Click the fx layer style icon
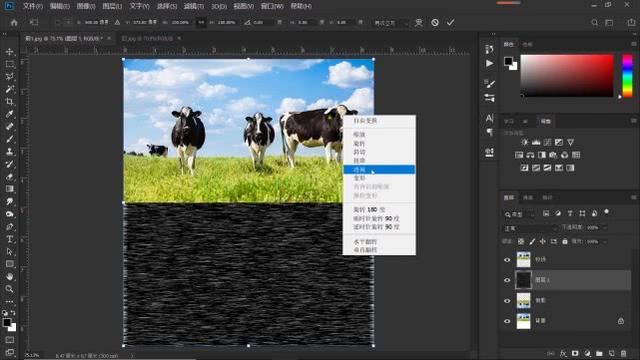The image size is (640, 360). [x=563, y=353]
